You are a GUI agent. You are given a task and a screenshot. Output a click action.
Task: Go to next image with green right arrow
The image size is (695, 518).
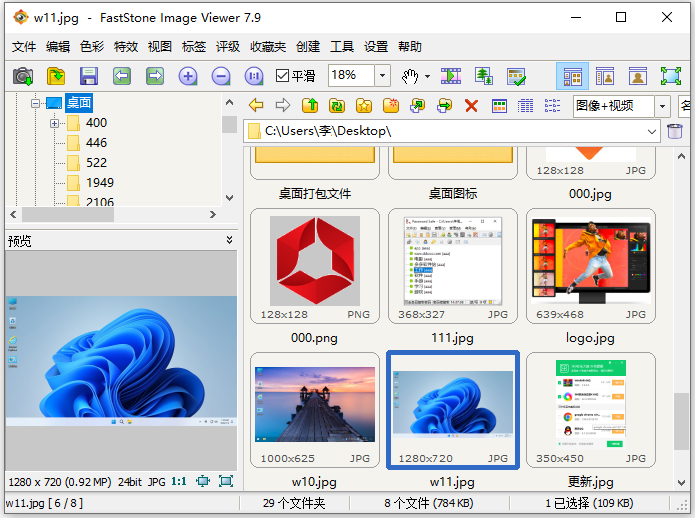155,76
